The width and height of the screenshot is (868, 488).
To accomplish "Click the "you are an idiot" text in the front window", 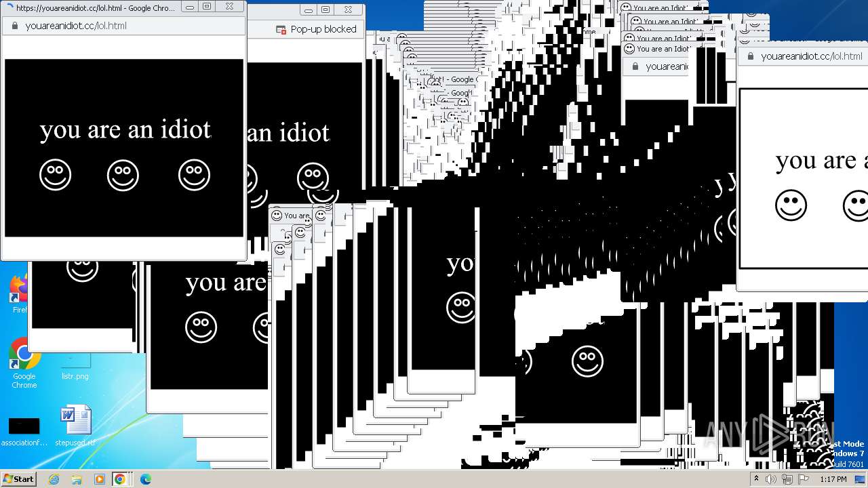I will pos(125,129).
